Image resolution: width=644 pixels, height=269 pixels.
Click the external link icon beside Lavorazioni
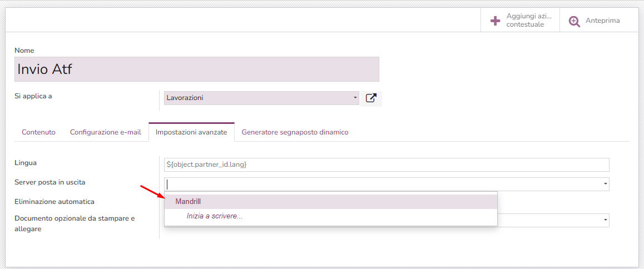coord(371,98)
